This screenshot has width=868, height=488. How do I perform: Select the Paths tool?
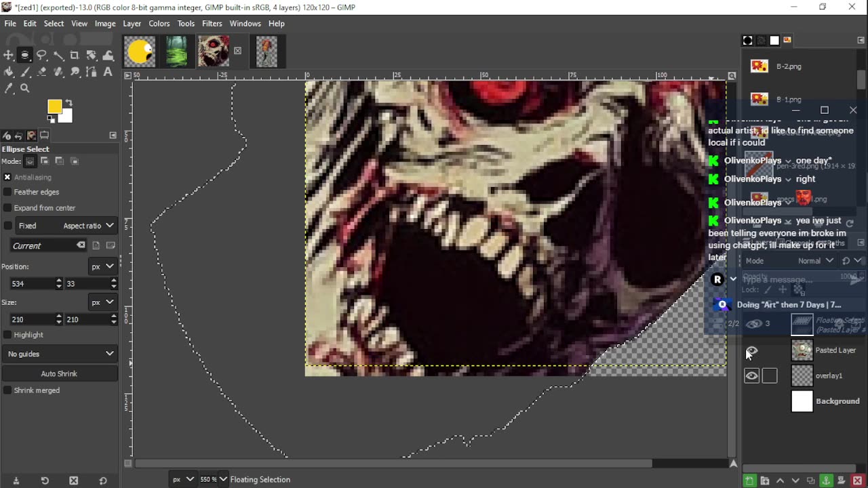click(x=92, y=72)
